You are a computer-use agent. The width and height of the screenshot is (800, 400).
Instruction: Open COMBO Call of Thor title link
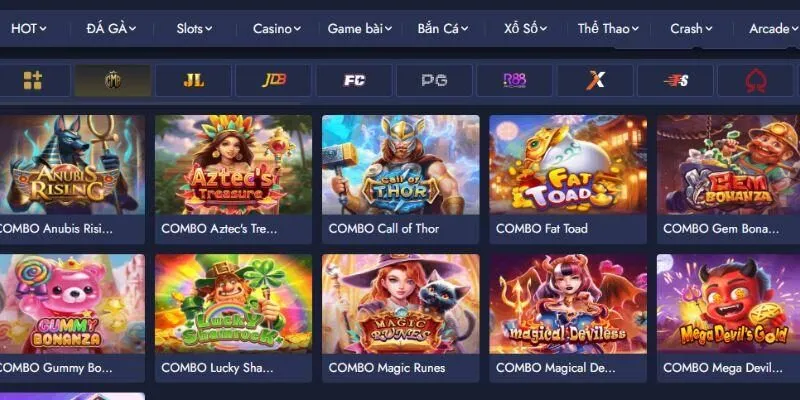pos(384,229)
